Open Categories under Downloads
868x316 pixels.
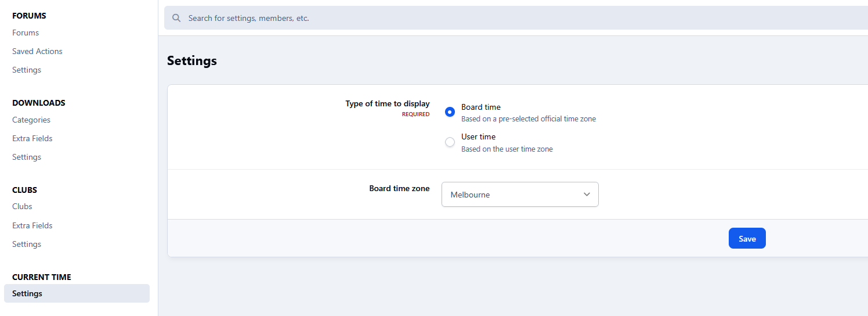[x=31, y=120]
